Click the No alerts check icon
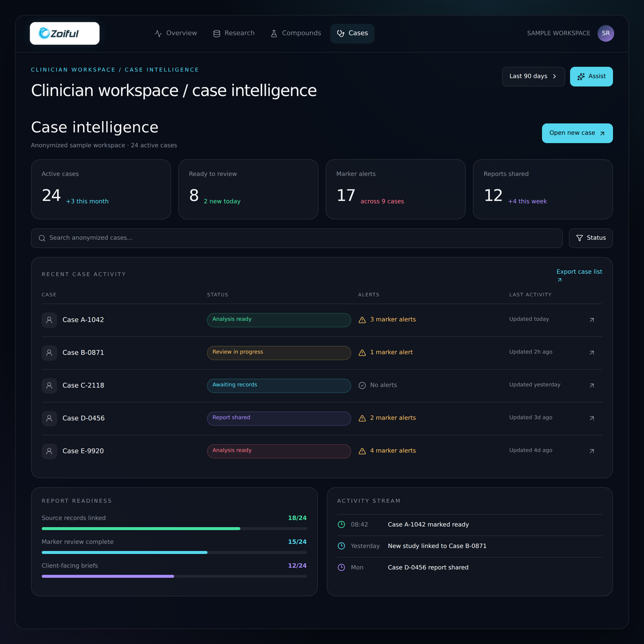The image size is (644, 644). click(362, 385)
